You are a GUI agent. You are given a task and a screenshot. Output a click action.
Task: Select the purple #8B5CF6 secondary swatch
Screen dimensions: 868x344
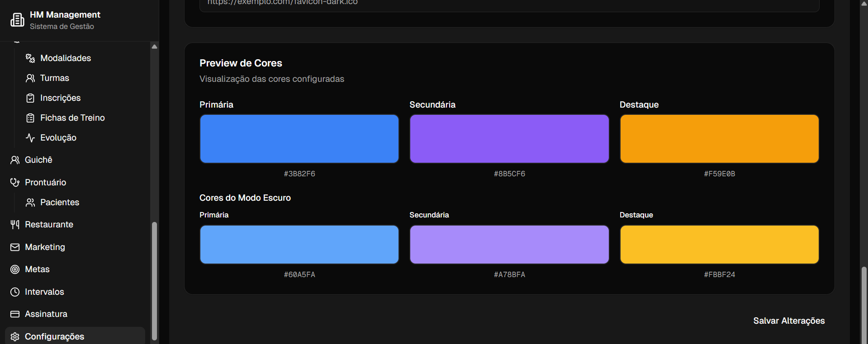point(509,139)
